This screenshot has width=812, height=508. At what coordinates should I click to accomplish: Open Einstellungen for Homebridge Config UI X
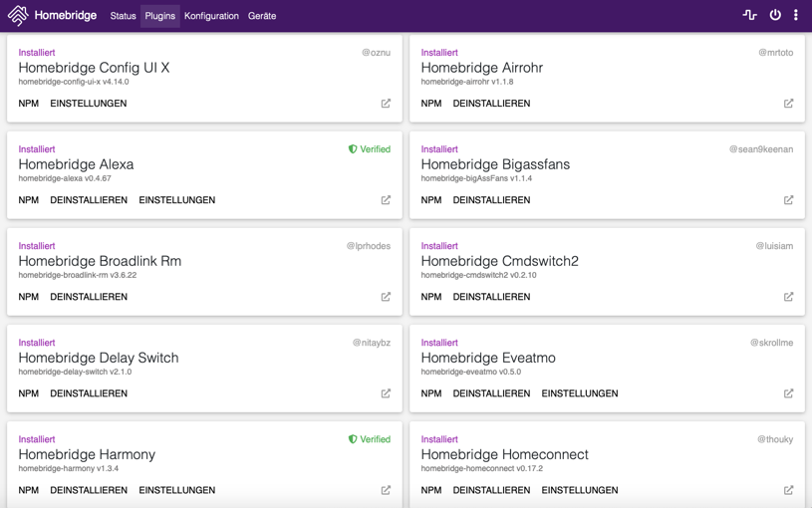88,104
